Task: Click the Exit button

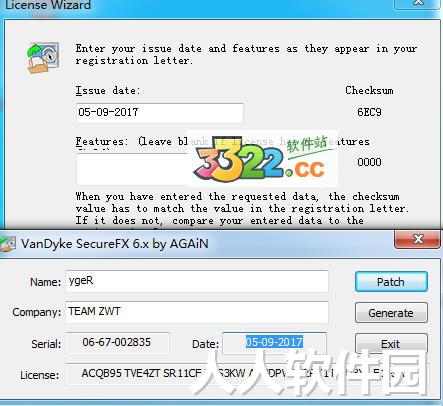Action: point(391,343)
